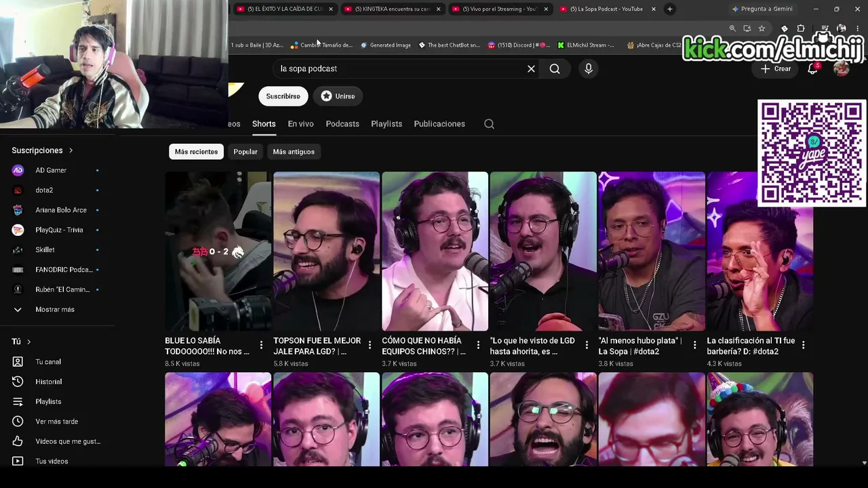Viewport: 868px width, 488px height.
Task: Play the TOPSON FUE EL MEJOR JALE short
Action: 326,251
